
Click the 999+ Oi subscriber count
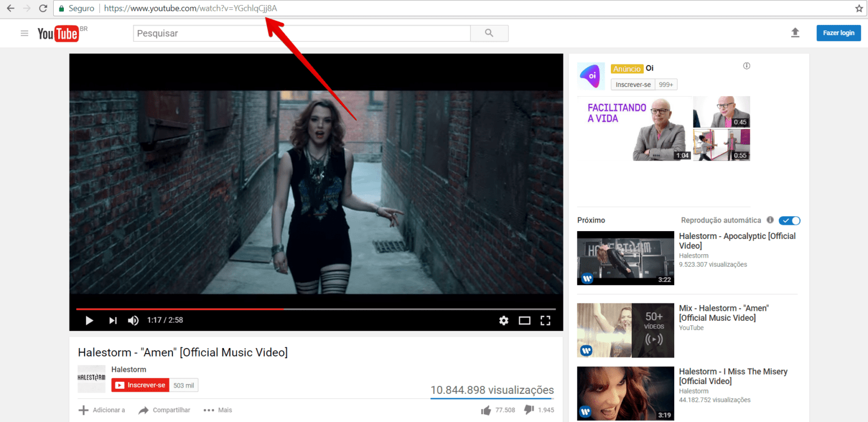point(666,85)
